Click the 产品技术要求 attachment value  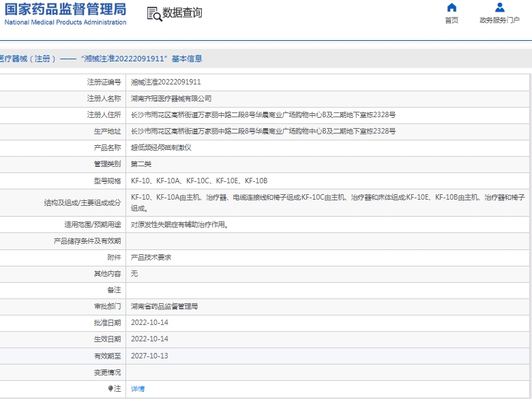(151, 258)
